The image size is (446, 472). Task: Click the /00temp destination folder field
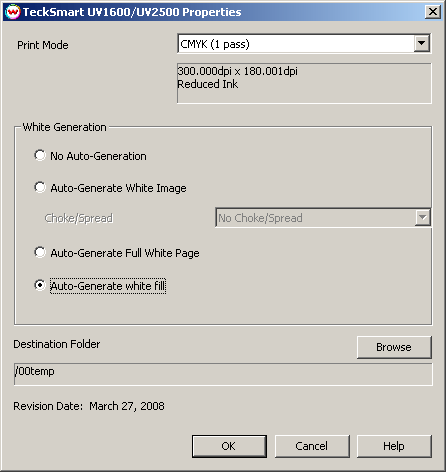(x=223, y=374)
